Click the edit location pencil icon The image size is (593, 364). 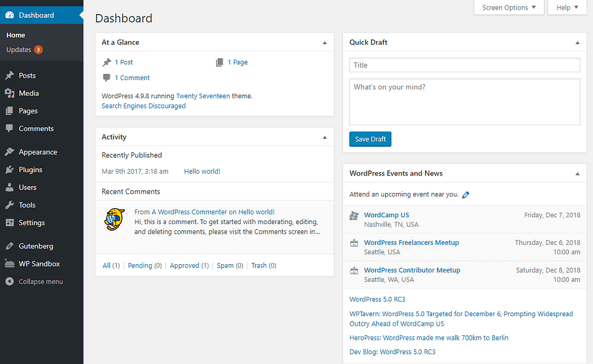click(465, 195)
